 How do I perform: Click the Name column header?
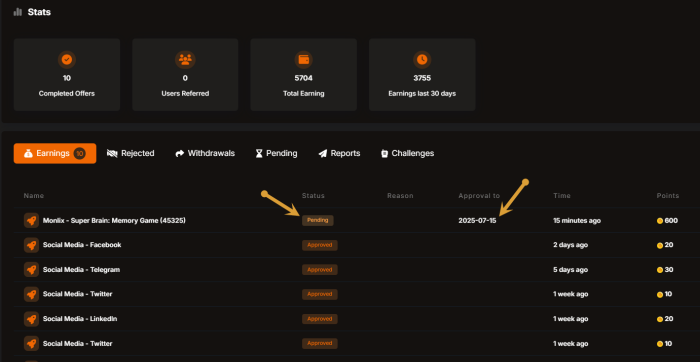point(33,196)
